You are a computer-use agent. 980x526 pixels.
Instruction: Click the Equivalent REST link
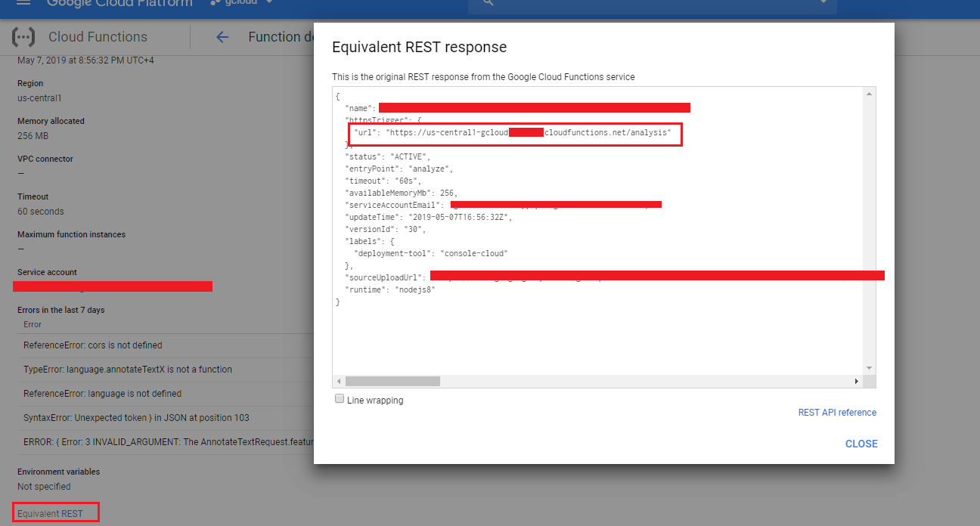(x=50, y=513)
